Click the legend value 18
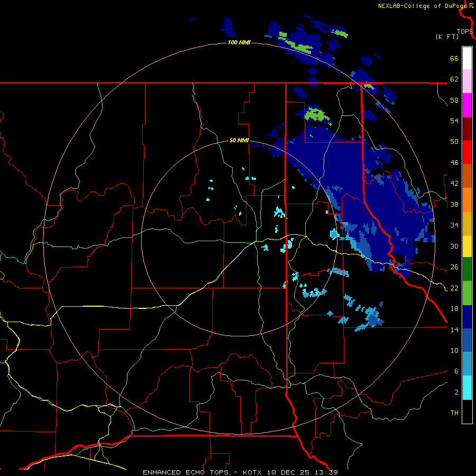The width and height of the screenshot is (476, 476). (x=454, y=309)
